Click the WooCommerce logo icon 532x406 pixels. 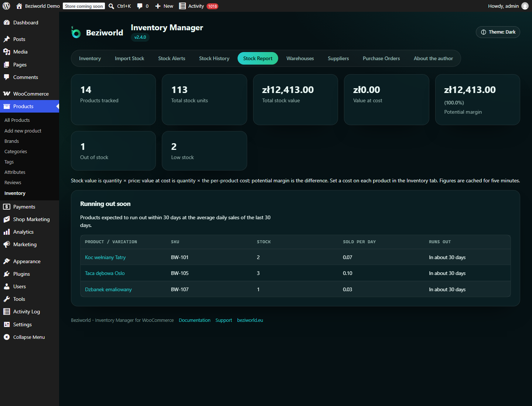[7, 94]
